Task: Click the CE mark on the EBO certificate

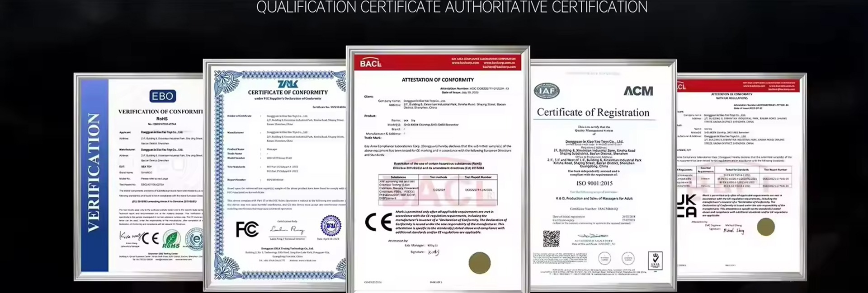Action: point(151,238)
